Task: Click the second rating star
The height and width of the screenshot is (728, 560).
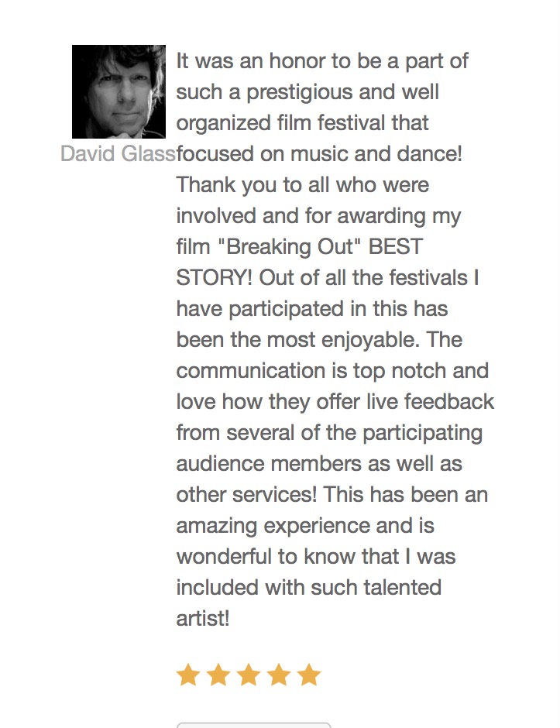Action: tap(218, 675)
